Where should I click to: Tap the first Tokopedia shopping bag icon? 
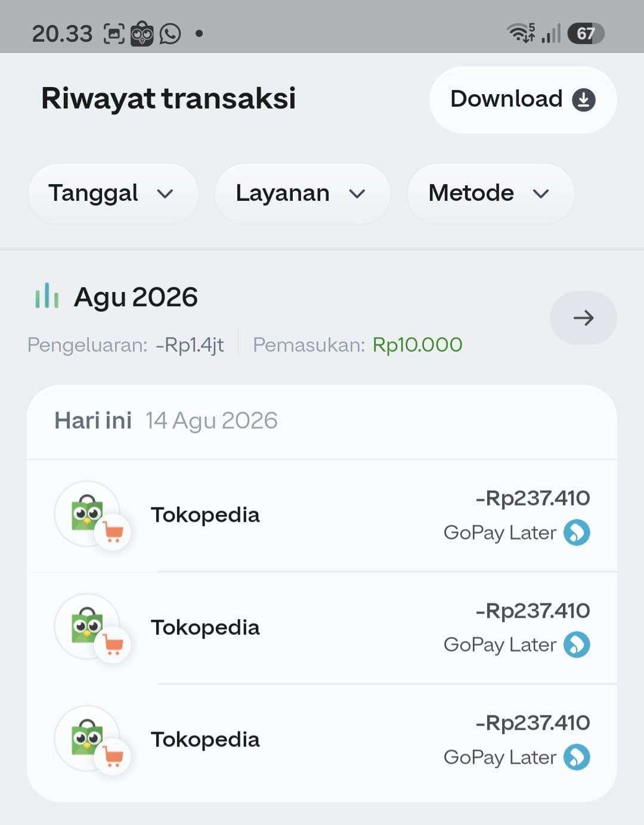pyautogui.click(x=87, y=514)
